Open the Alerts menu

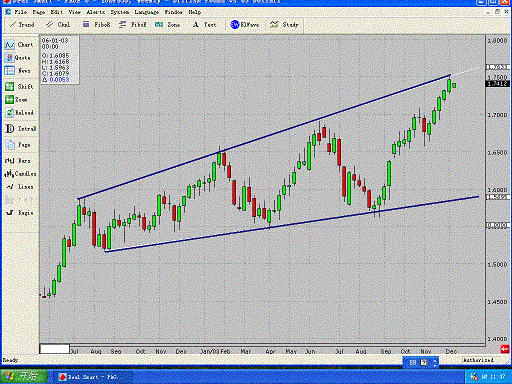pos(96,12)
